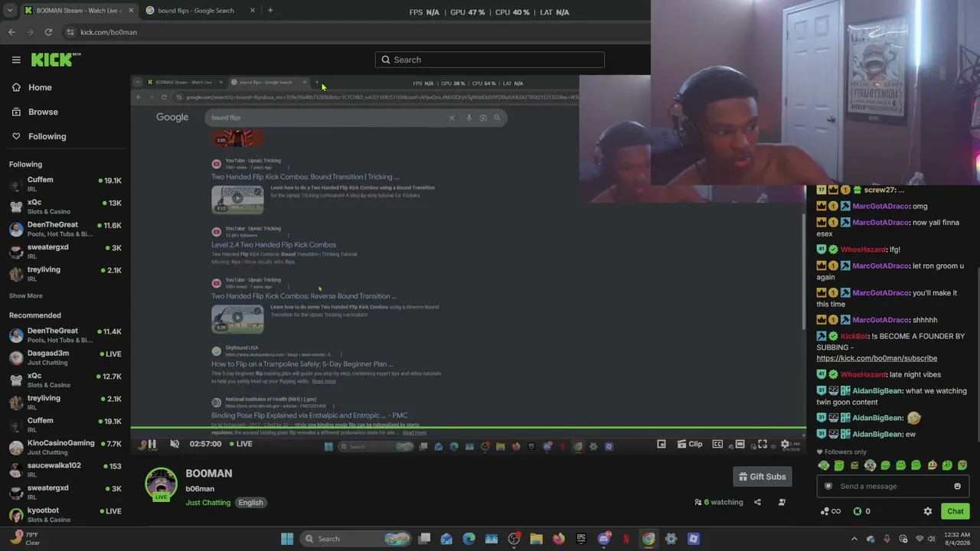
Task: Open sweatergxd's channel in Following list
Action: [65, 252]
